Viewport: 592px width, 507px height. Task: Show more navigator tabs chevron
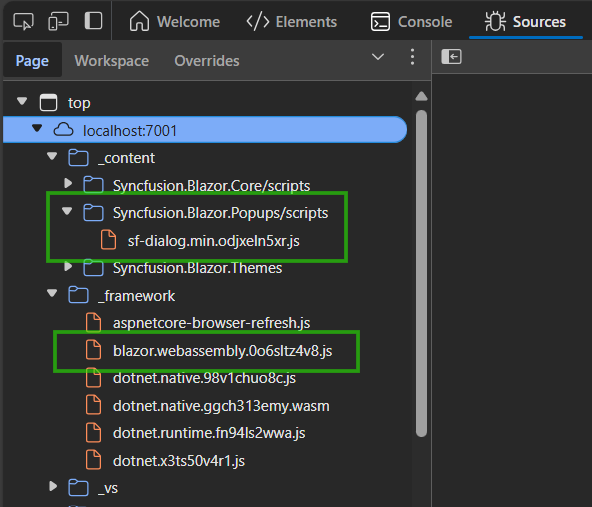click(x=378, y=57)
